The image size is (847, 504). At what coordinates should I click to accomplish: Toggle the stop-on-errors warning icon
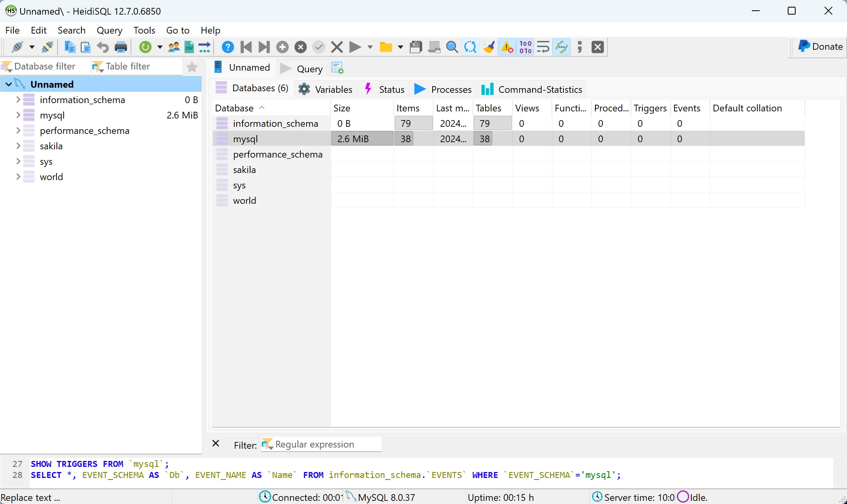507,47
